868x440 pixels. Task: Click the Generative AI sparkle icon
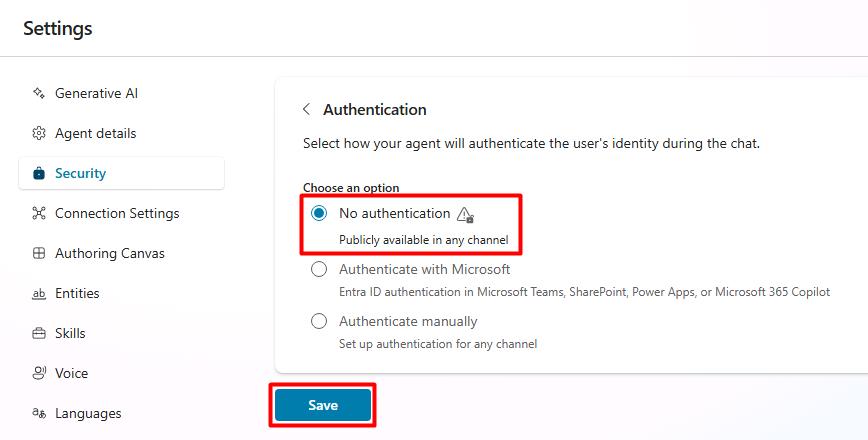click(39, 93)
